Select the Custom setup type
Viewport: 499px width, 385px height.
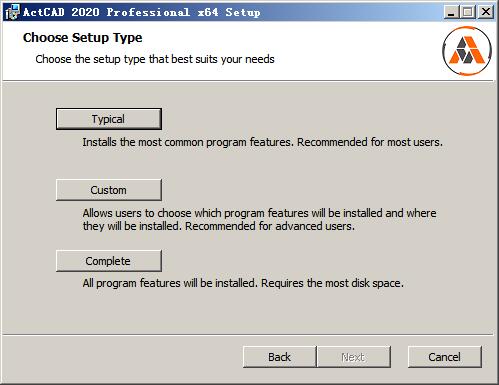tap(109, 190)
